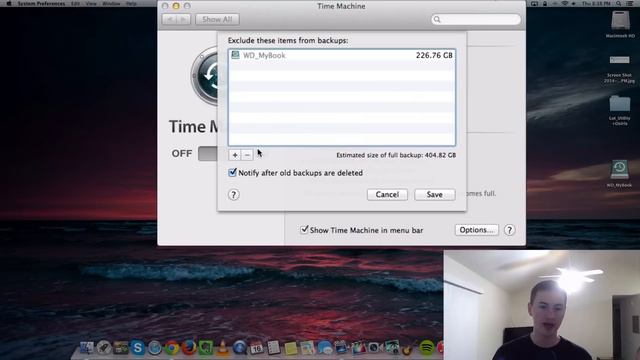The width and height of the screenshot is (640, 360).
Task: Open Spotlight search in menu bar
Action: 619,4
